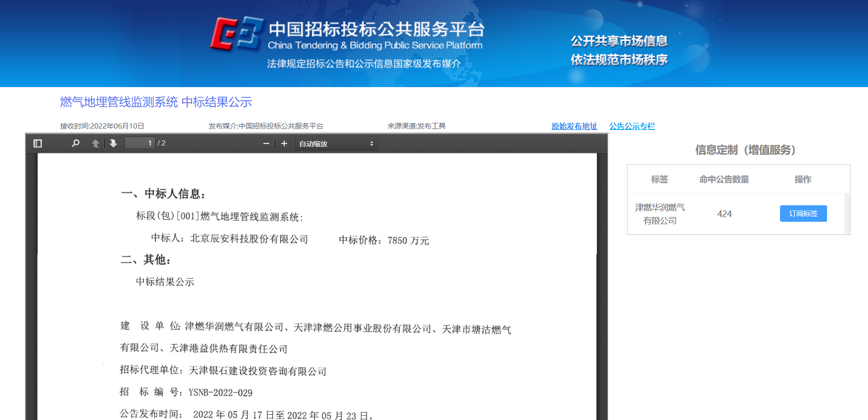
Task: Click the 操作 column header
Action: click(803, 179)
